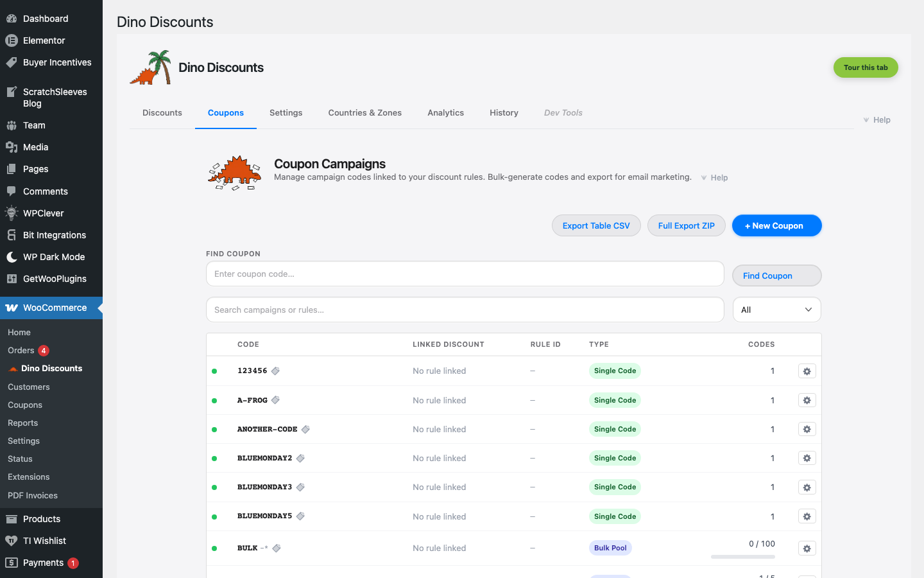
Task: Open the Media library icon
Action: (x=12, y=147)
